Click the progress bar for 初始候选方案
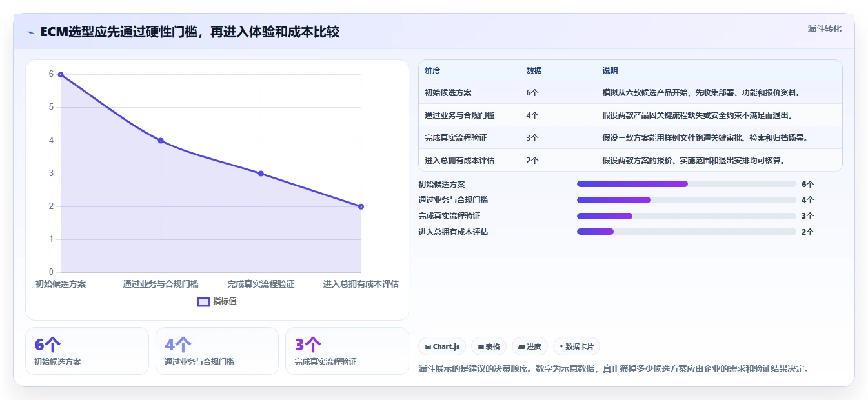This screenshot has width=868, height=400. pos(686,184)
